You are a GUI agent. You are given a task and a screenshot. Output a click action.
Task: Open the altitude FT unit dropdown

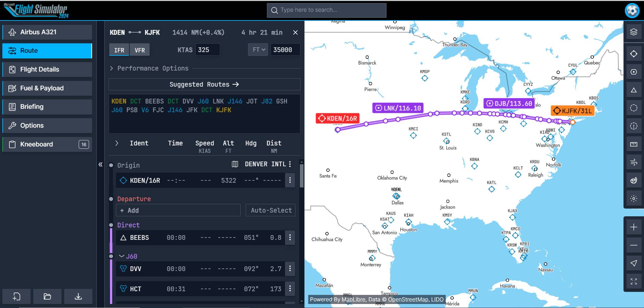258,49
